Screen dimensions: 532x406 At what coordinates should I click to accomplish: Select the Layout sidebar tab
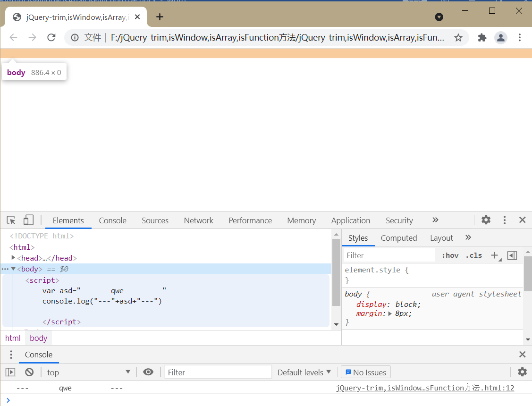[x=441, y=238]
